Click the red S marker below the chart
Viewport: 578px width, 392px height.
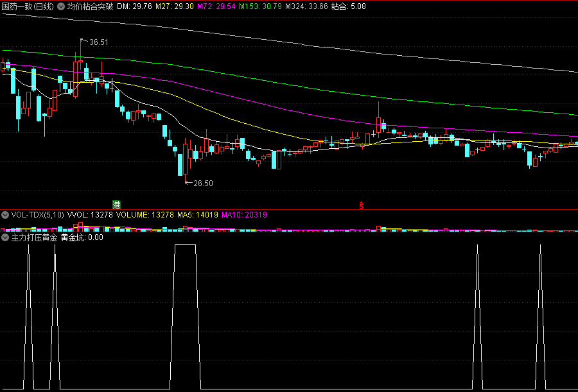(362, 205)
